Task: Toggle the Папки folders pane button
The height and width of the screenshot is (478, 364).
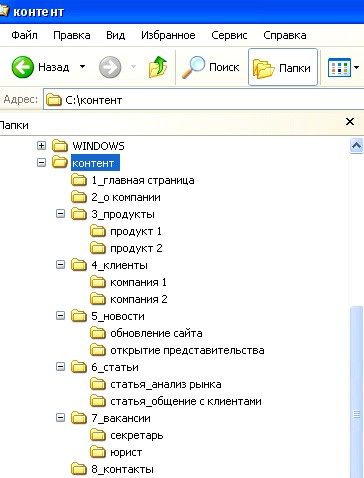Action: coord(283,67)
